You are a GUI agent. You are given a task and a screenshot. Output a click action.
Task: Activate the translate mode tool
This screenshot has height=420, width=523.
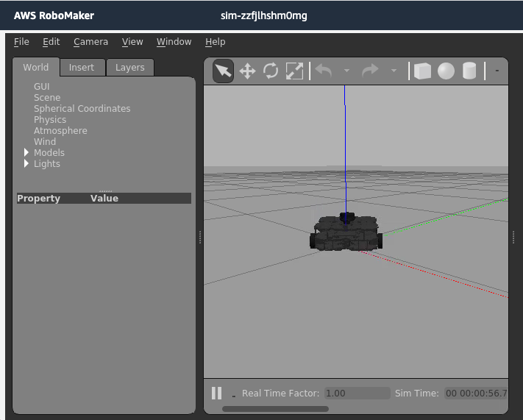pyautogui.click(x=247, y=71)
